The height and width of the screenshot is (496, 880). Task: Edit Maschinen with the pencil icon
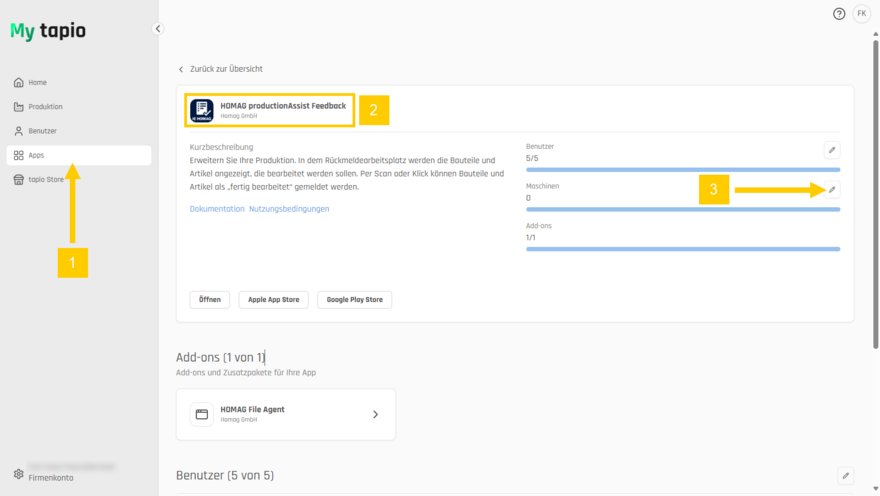point(832,190)
